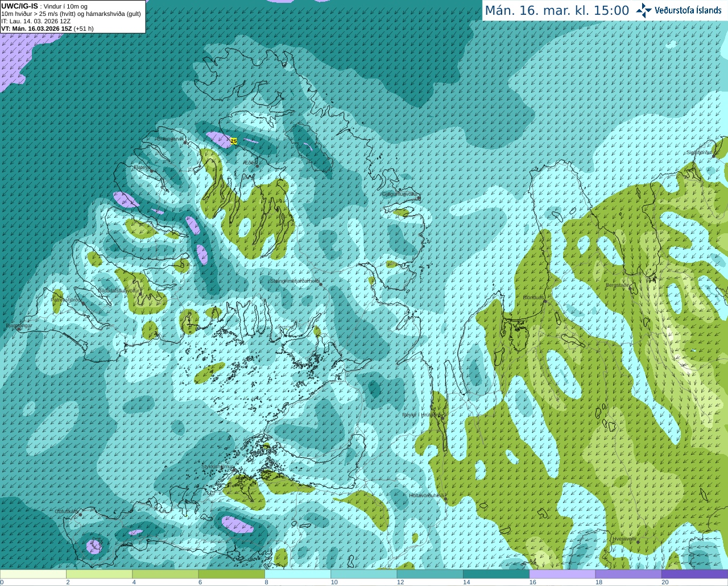Click the Stykkishólmur station label

[218, 467]
